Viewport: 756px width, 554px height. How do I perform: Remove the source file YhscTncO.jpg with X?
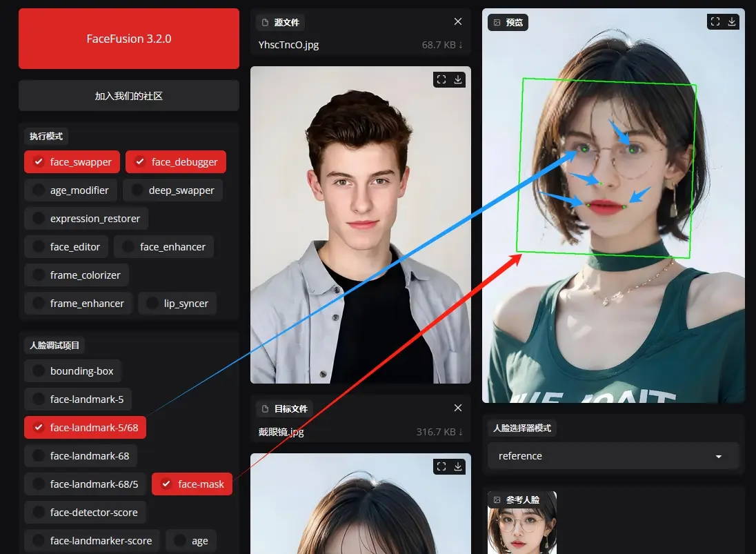click(457, 22)
